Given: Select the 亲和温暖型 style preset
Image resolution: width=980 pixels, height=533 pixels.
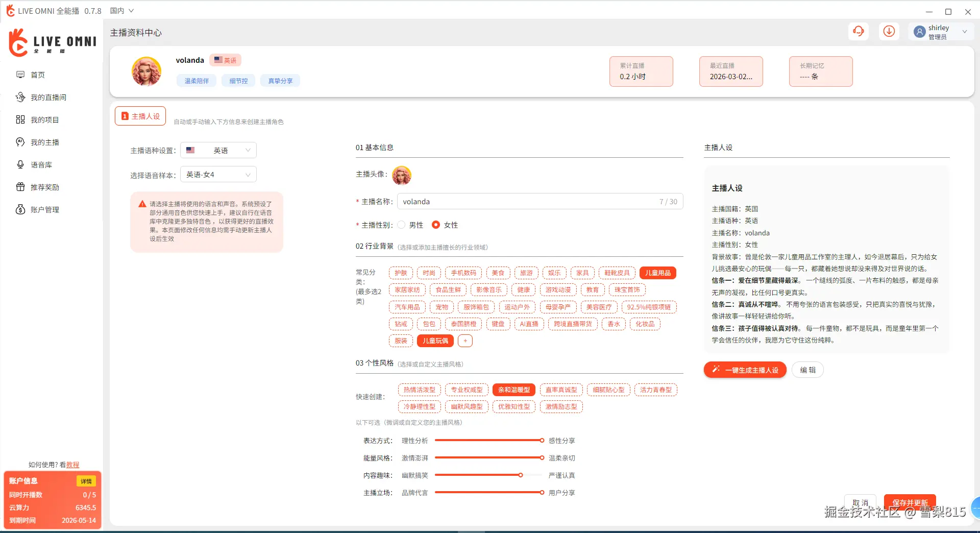Looking at the screenshot, I should point(514,390).
